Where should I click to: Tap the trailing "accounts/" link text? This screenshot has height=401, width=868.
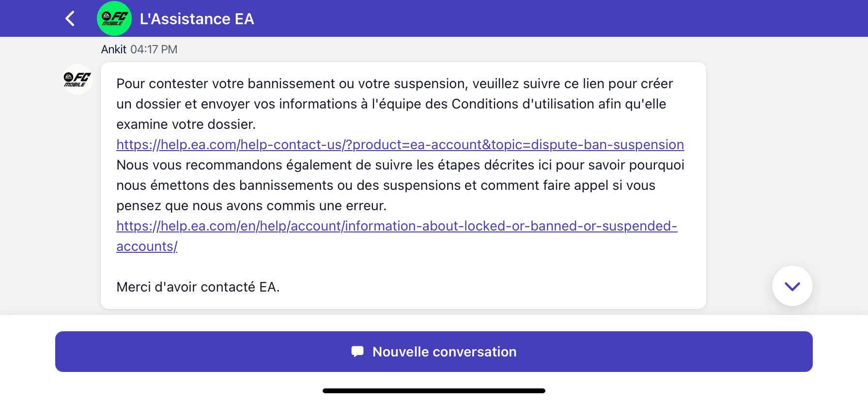click(147, 247)
